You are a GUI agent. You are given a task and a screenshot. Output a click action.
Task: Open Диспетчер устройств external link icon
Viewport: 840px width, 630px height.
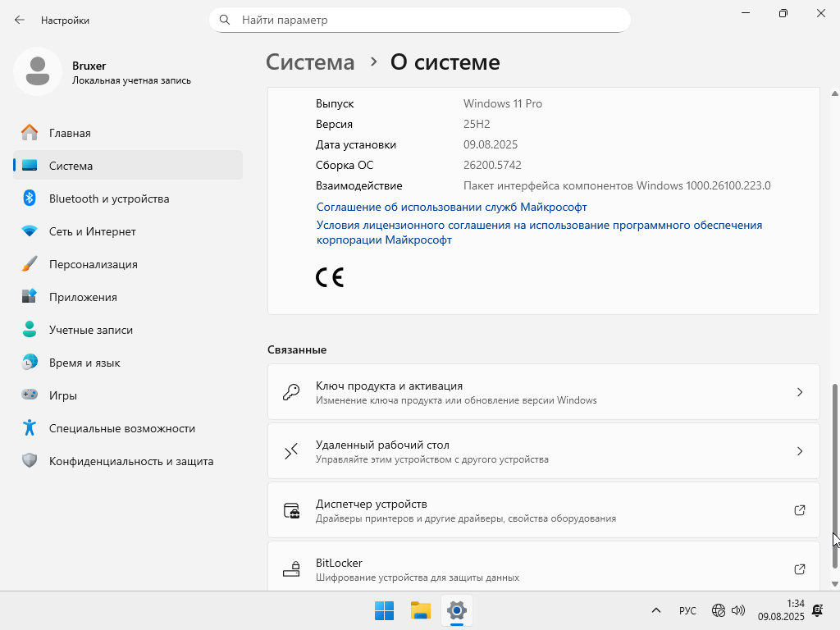pyautogui.click(x=799, y=510)
